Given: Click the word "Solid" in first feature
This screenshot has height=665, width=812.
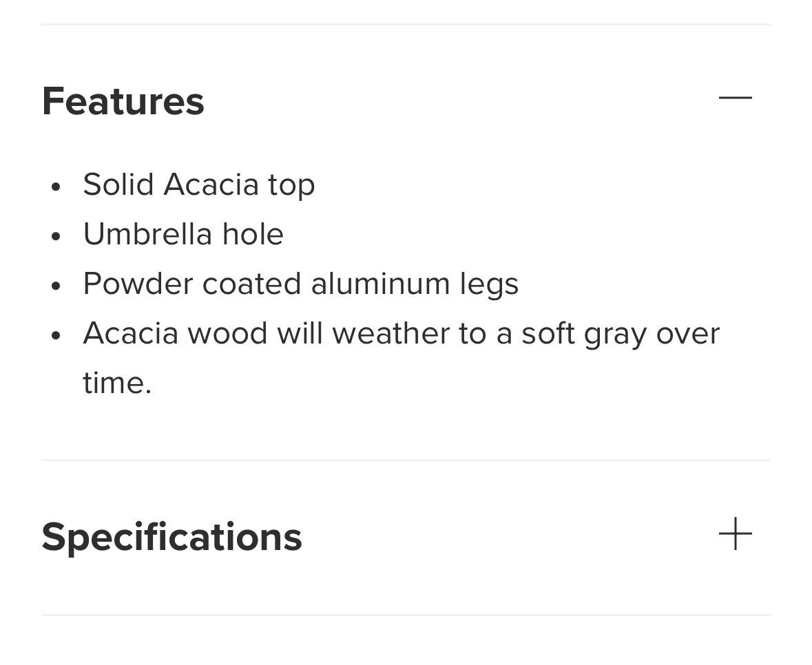Looking at the screenshot, I should coord(118,184).
